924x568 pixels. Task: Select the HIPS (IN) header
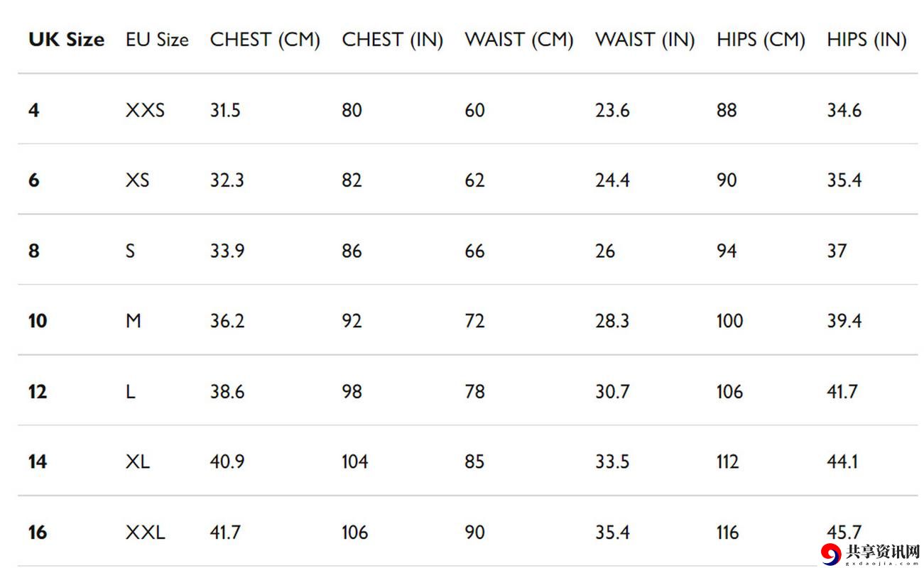[866, 40]
